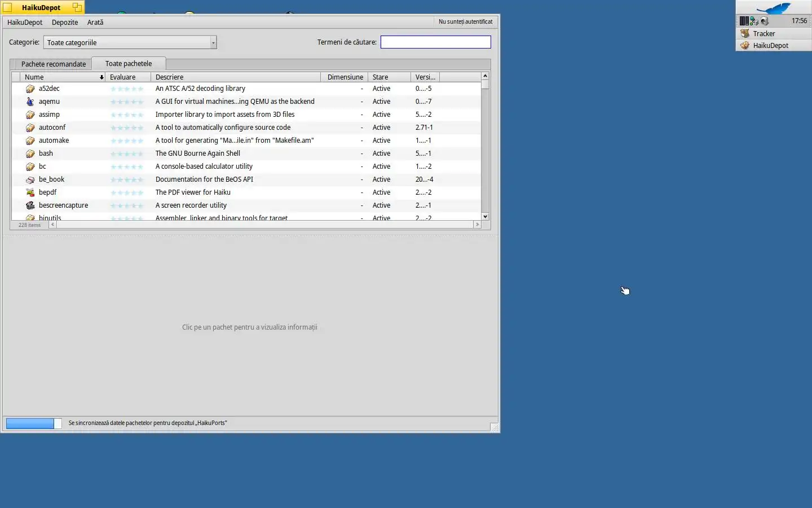
Task: Click the be_book package icon
Action: [30, 179]
